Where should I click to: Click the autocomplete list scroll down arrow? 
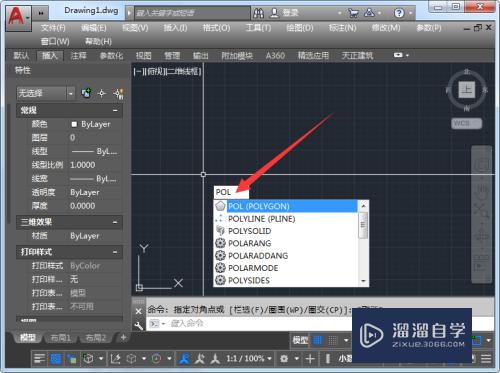363,281
